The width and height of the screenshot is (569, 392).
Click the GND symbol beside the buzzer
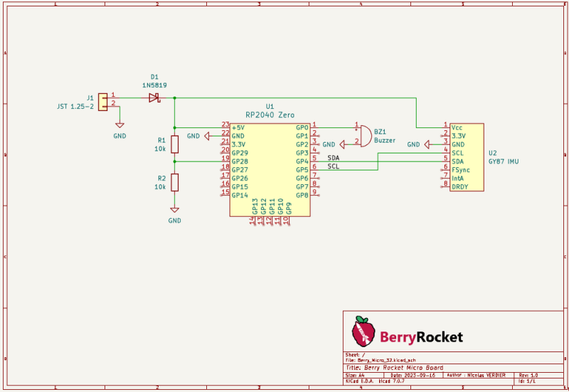(x=340, y=144)
